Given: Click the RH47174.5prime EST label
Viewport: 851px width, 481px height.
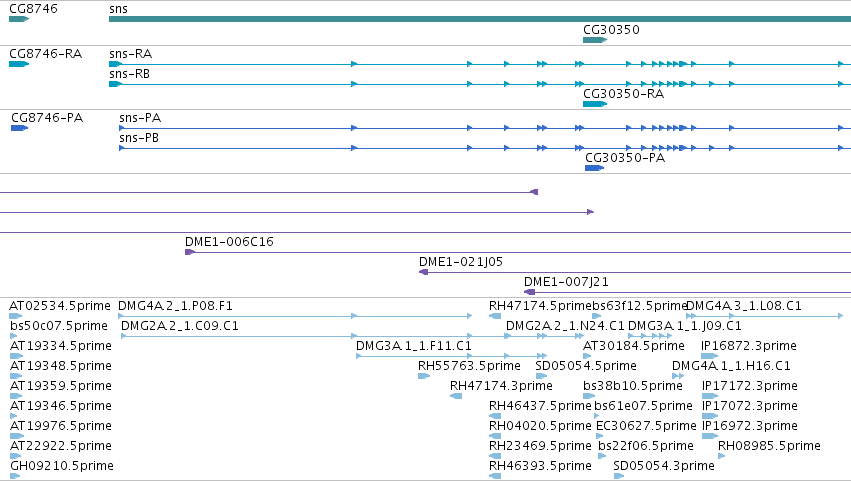Looking at the screenshot, I should pos(540,306).
